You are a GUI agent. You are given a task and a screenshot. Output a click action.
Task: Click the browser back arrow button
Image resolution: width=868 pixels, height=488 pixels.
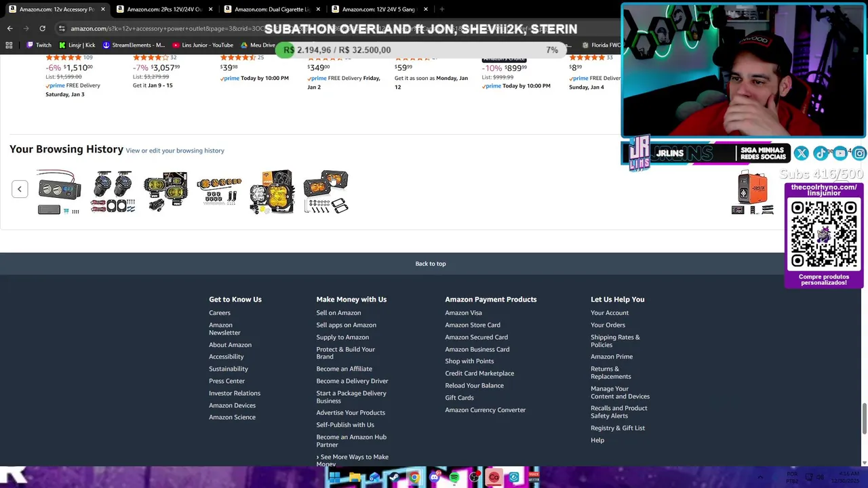point(9,28)
